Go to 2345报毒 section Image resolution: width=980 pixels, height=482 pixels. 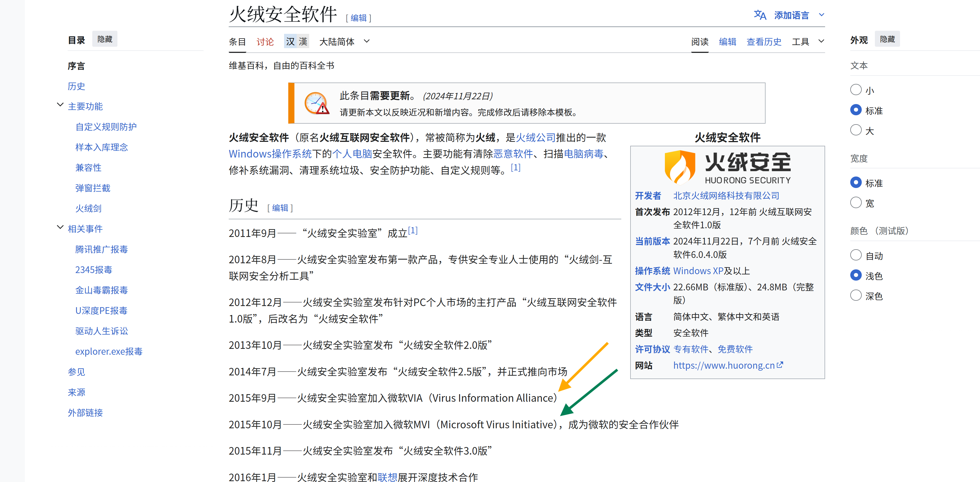coord(94,270)
